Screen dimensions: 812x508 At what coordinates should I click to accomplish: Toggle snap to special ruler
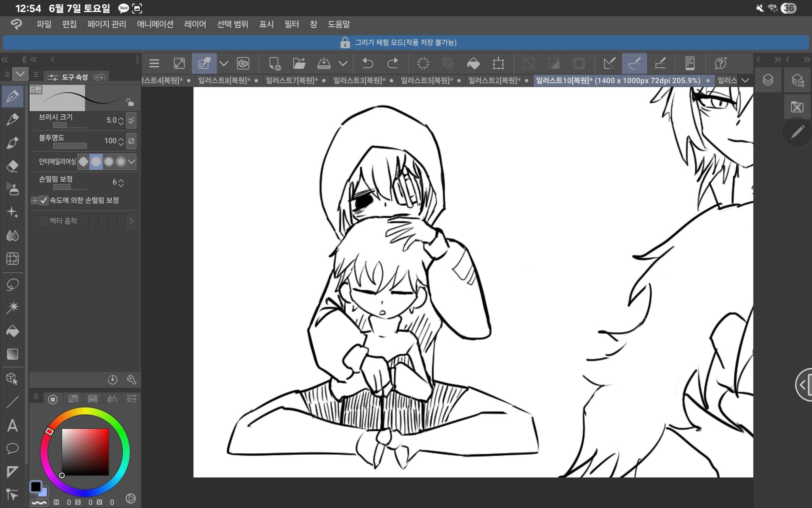coord(634,63)
